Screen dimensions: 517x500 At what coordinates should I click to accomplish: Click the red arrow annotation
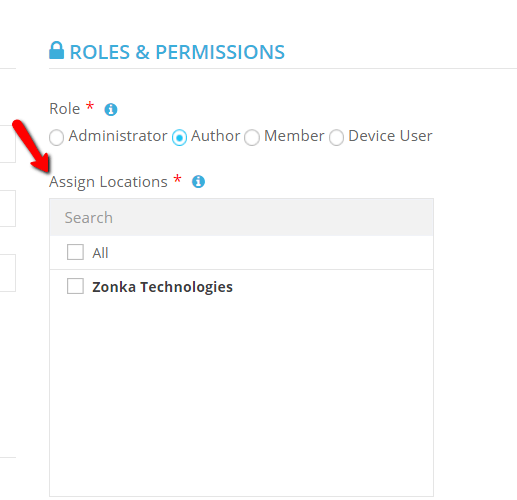tap(31, 146)
